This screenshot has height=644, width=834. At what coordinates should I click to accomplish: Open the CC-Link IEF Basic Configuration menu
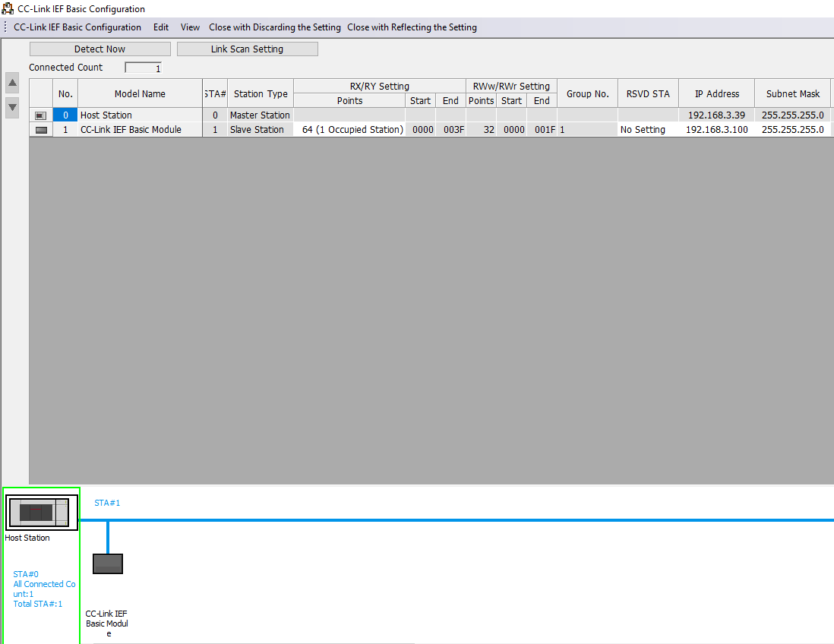(x=77, y=27)
